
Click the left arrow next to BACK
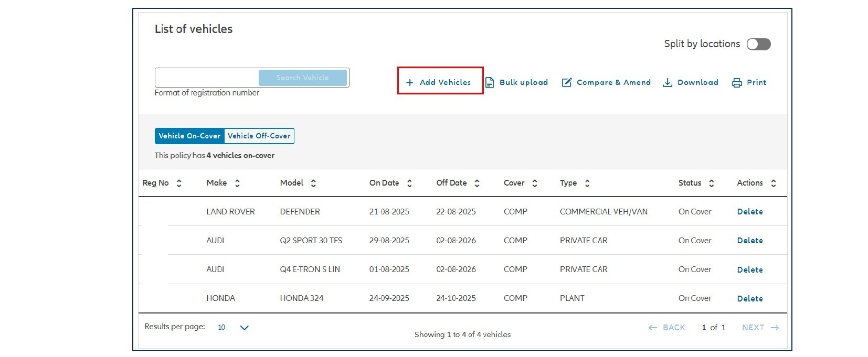tap(653, 328)
